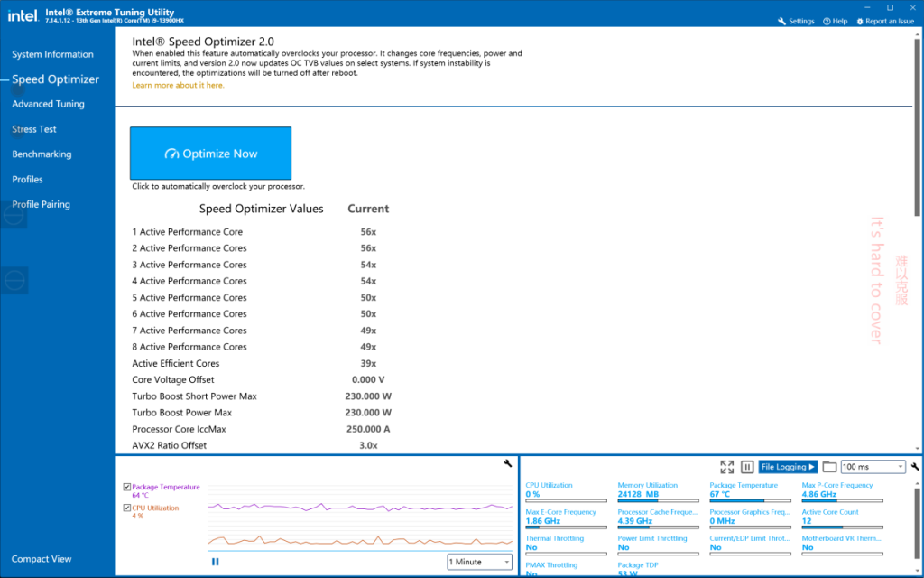Click Processor Graphics Frequency 0 MHz value
The height and width of the screenshot is (578, 924).
[722, 521]
